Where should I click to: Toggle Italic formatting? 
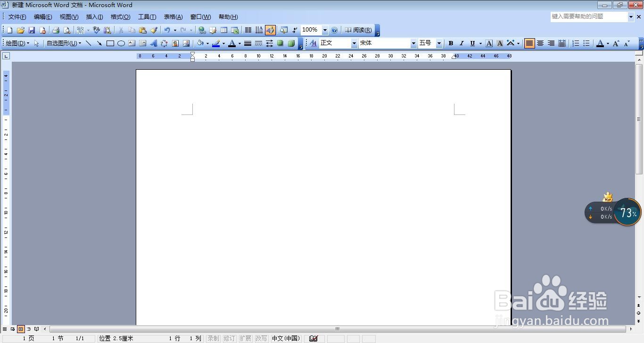[x=462, y=43]
